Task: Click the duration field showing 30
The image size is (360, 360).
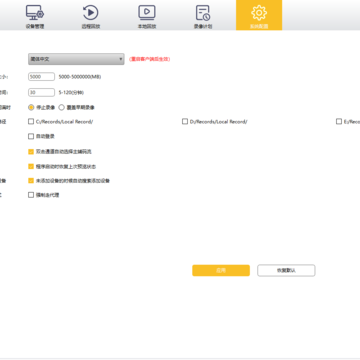Action: (x=41, y=92)
